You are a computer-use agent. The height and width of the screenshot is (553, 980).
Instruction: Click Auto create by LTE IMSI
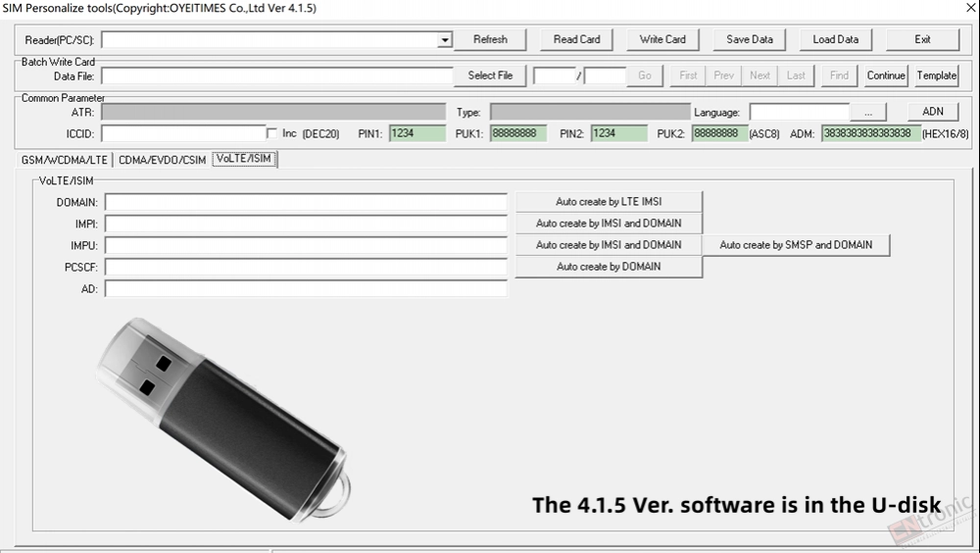point(609,201)
